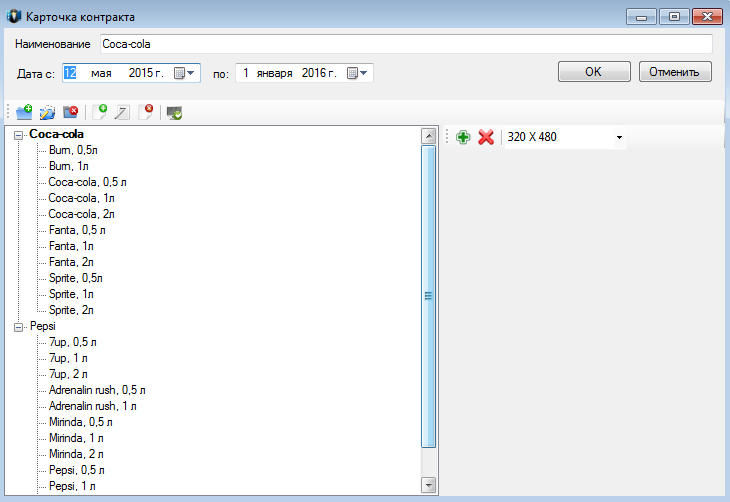This screenshot has height=502, width=730.
Task: Select 'Burn, 1л' tree item
Action: point(68,166)
